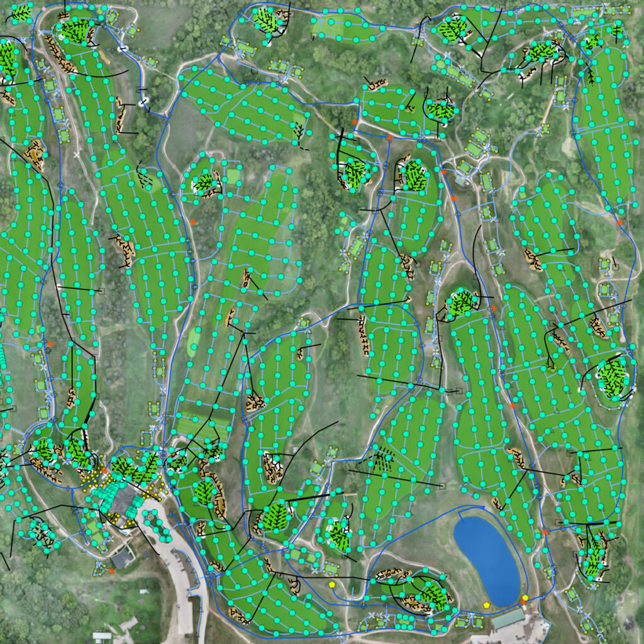
Task: Select the orange marker south of the clubhouse
Action: point(111,570)
